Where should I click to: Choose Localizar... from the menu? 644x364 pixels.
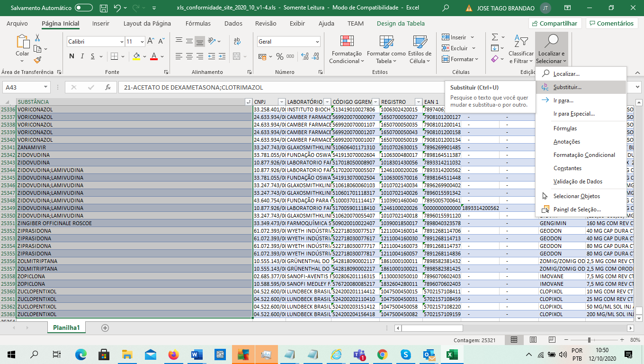[581, 74]
